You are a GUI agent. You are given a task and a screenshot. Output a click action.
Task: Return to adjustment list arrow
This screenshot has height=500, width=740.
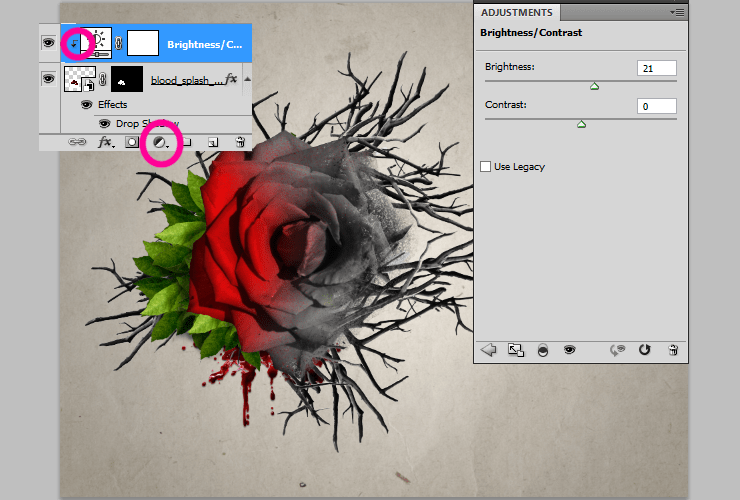[488, 350]
